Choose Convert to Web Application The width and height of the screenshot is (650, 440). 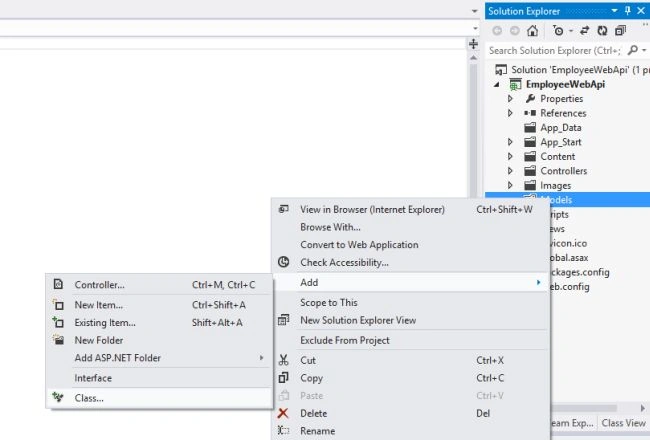coord(410,245)
